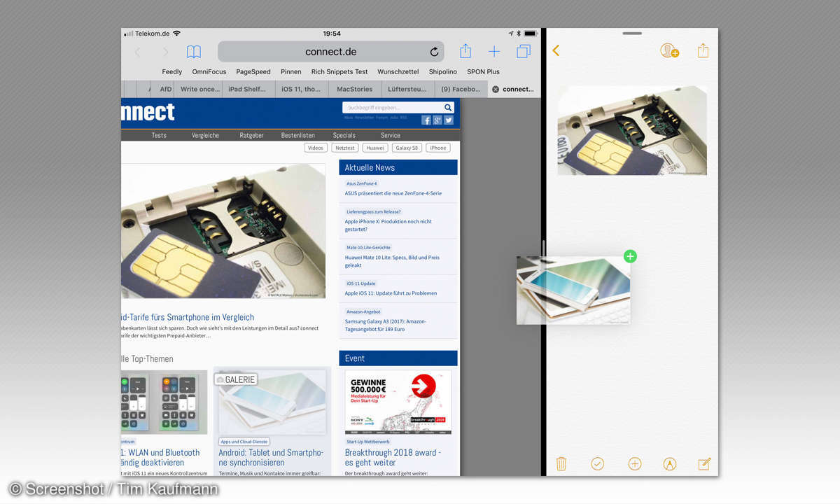Open the Rich Snippets Test bookmark
This screenshot has width=840, height=504.
click(x=339, y=71)
